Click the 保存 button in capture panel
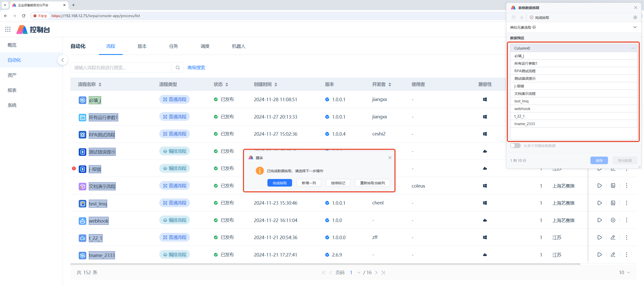644x286 pixels. point(599,160)
